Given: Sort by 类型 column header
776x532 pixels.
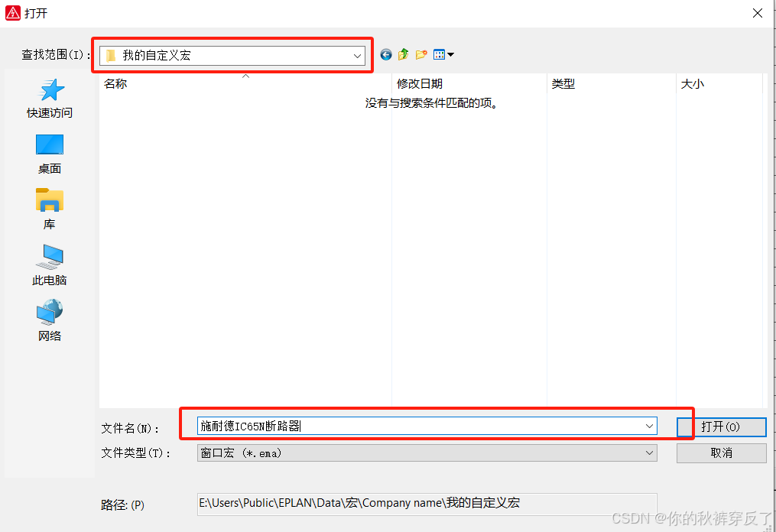Looking at the screenshot, I should 612,84.
